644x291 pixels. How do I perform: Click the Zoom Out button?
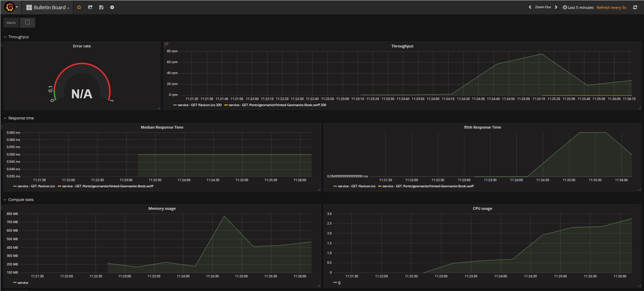[543, 7]
